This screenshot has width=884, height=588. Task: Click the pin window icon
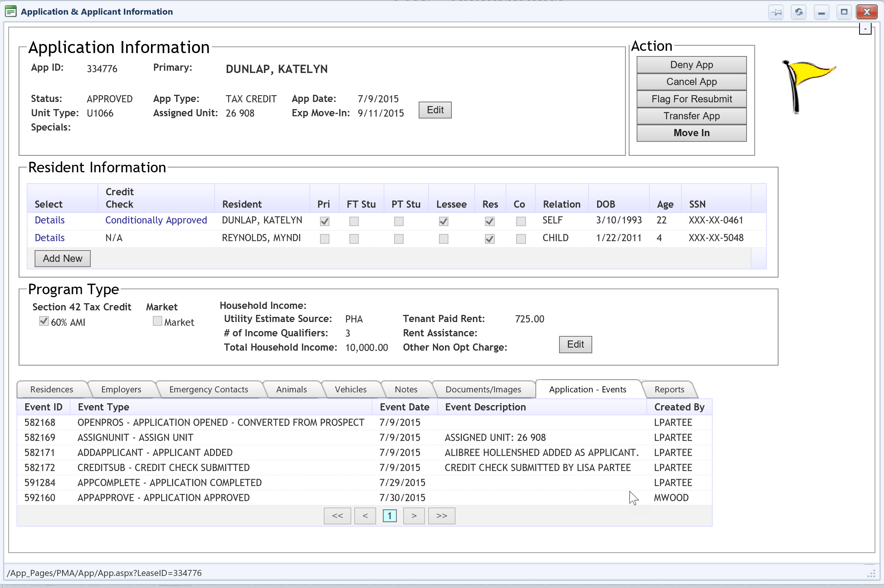pos(776,12)
